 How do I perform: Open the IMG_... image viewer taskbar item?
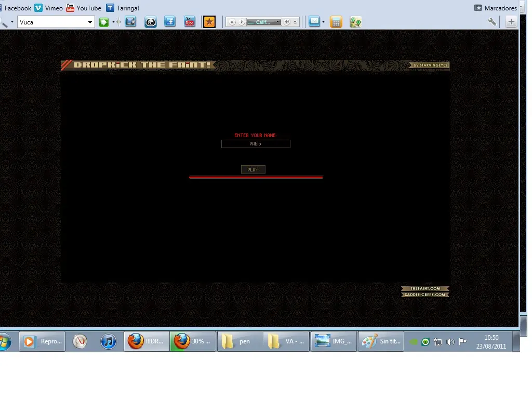[334, 341]
